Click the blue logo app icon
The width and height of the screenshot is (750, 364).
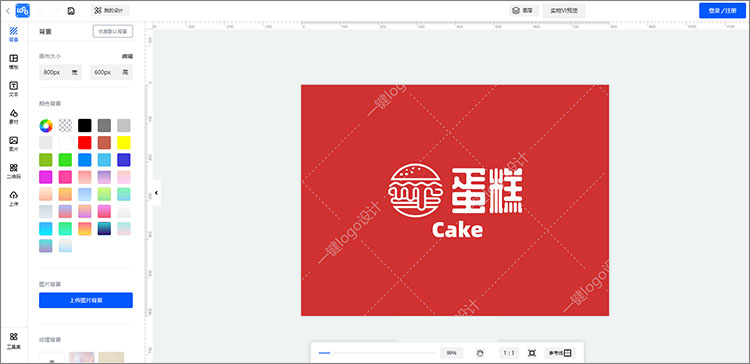22,11
